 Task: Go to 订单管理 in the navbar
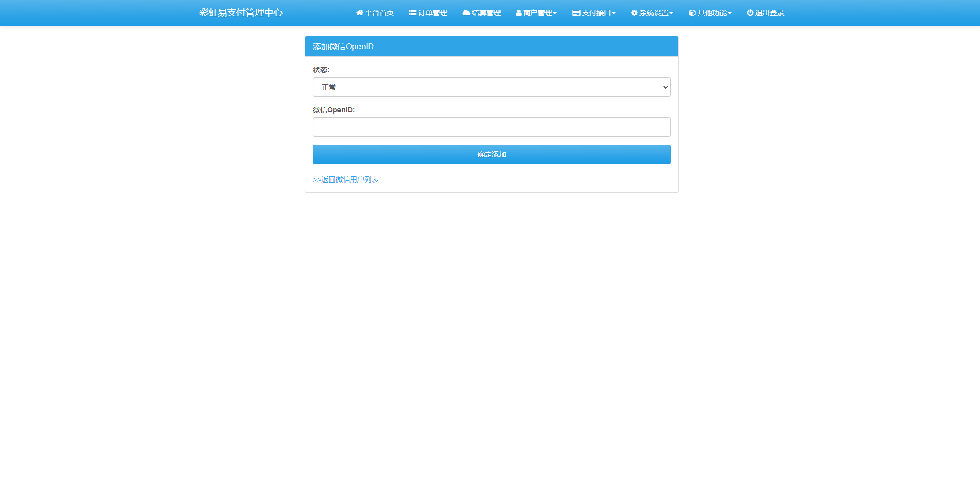point(428,13)
